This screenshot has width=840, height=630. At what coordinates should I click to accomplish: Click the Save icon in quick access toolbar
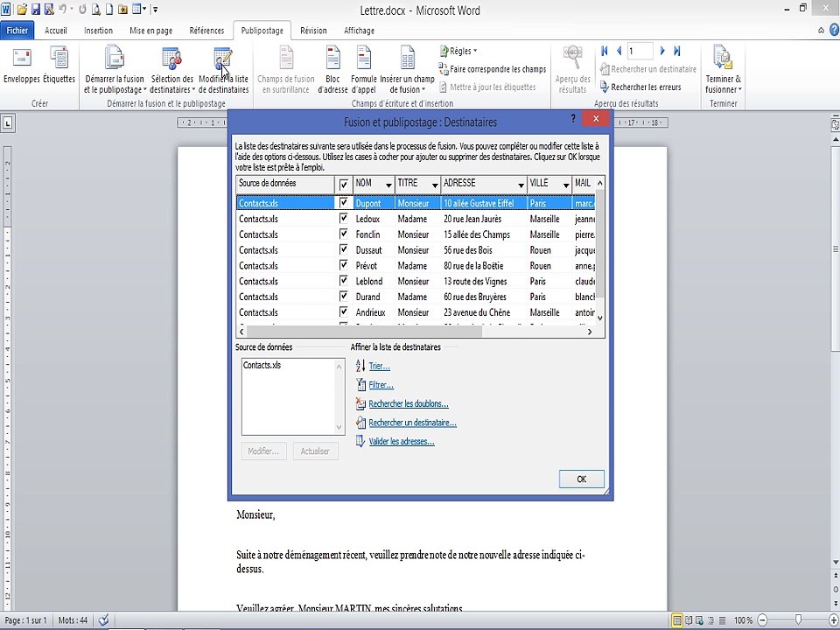click(x=36, y=9)
